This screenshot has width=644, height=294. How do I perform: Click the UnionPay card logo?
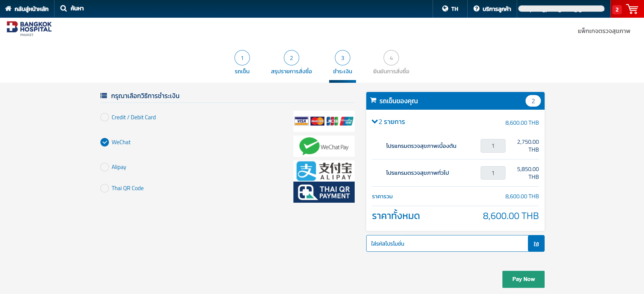click(347, 121)
